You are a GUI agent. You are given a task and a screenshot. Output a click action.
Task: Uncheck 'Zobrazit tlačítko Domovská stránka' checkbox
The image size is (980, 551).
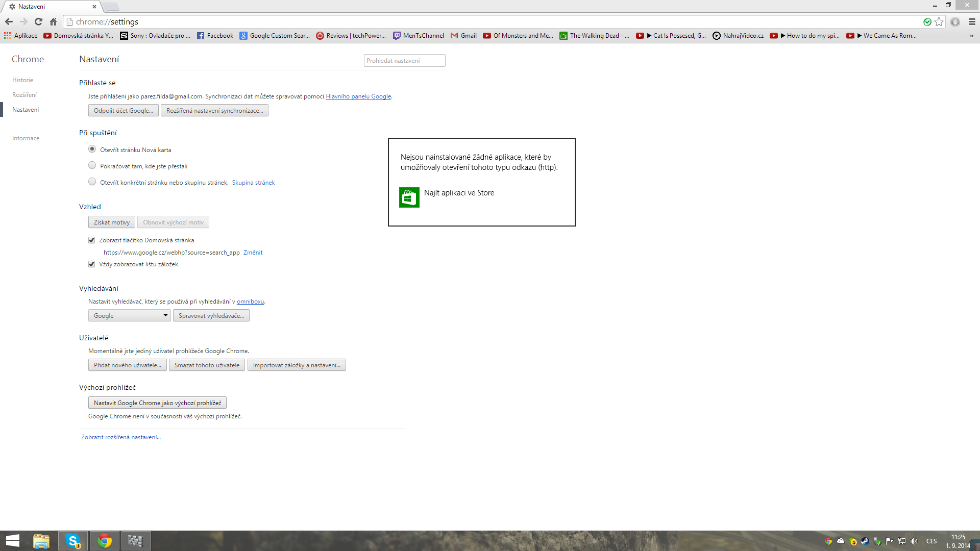(92, 240)
